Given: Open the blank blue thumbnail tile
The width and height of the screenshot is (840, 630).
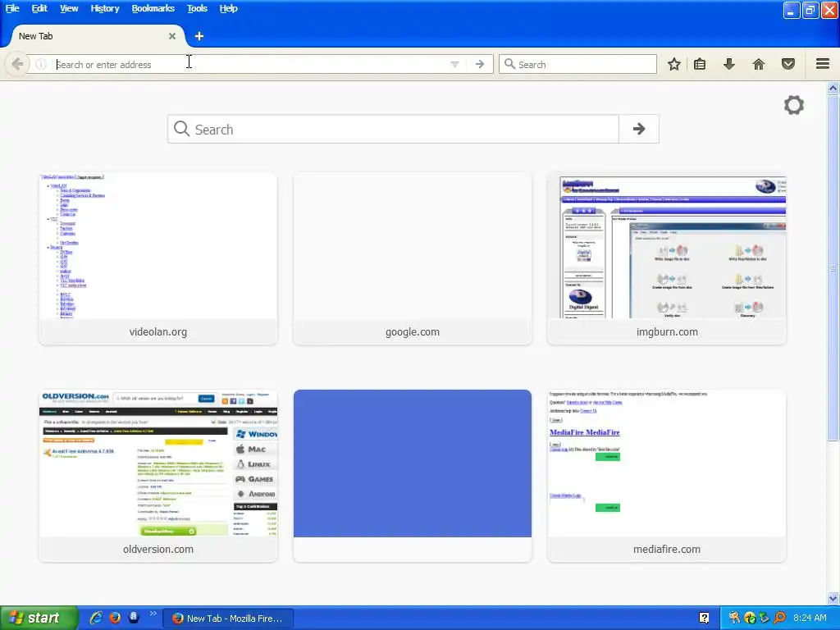Looking at the screenshot, I should 413,476.
